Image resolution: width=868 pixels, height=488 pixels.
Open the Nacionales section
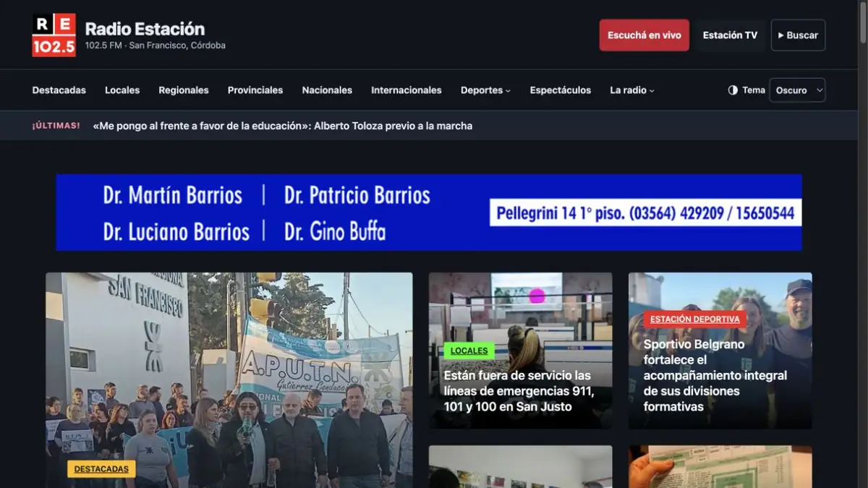pos(327,90)
